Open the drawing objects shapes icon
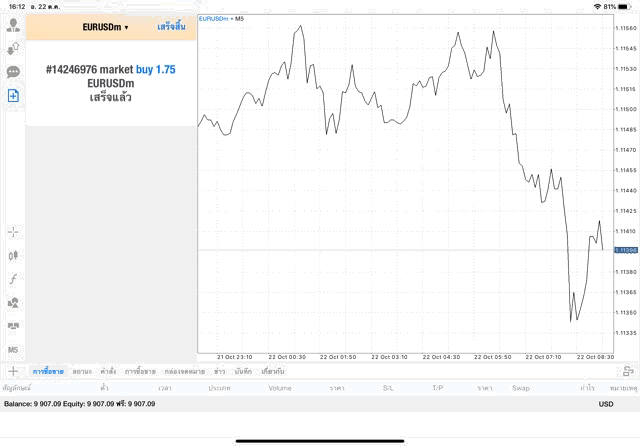This screenshot has width=640, height=447. click(14, 302)
